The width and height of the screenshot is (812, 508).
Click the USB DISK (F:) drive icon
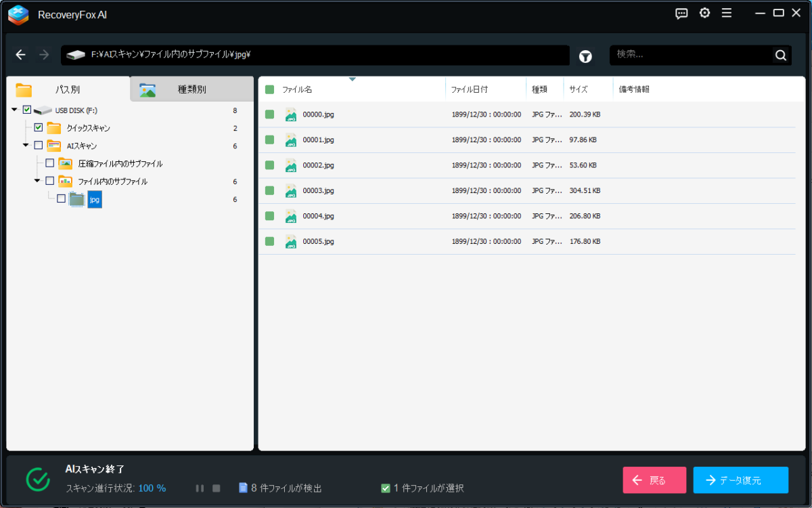pos(43,110)
